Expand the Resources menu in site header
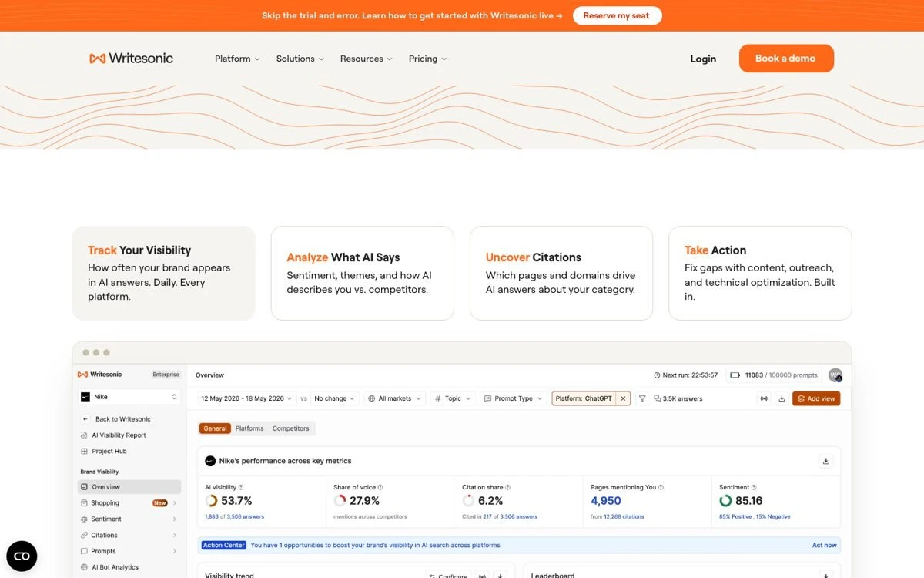The image size is (924, 578). click(x=367, y=59)
